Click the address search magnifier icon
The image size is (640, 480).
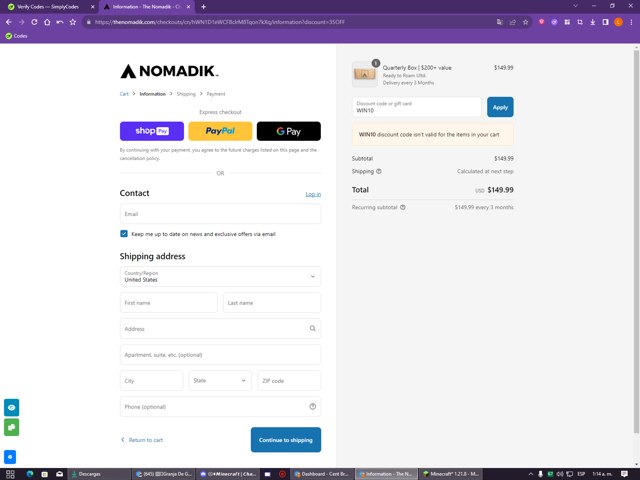pyautogui.click(x=312, y=328)
